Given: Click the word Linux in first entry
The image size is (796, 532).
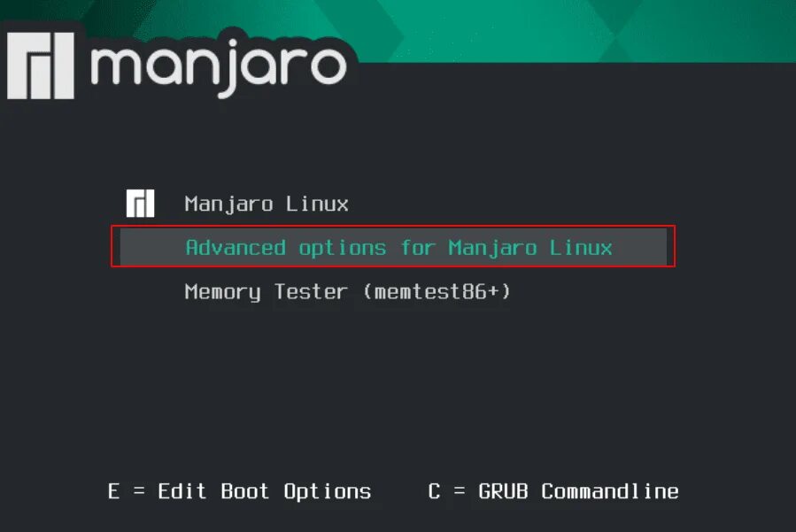Looking at the screenshot, I should tap(317, 204).
